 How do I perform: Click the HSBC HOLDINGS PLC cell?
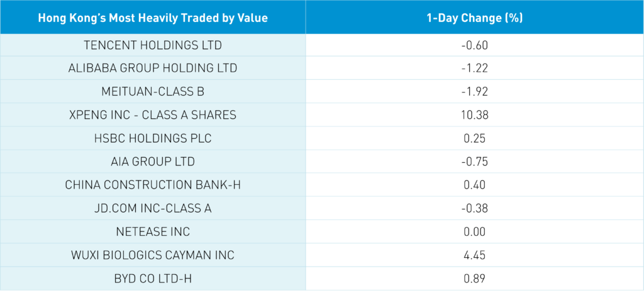(153, 138)
